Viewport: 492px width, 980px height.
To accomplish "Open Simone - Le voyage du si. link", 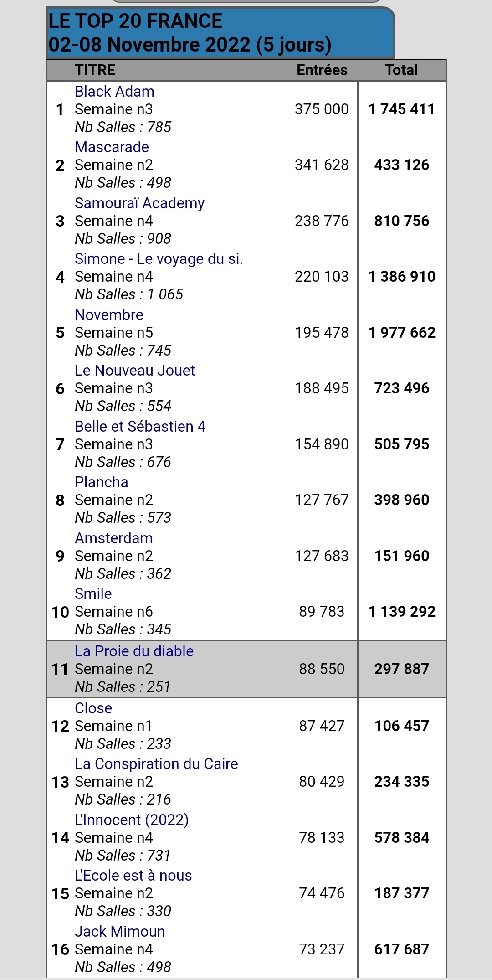I will [x=159, y=259].
